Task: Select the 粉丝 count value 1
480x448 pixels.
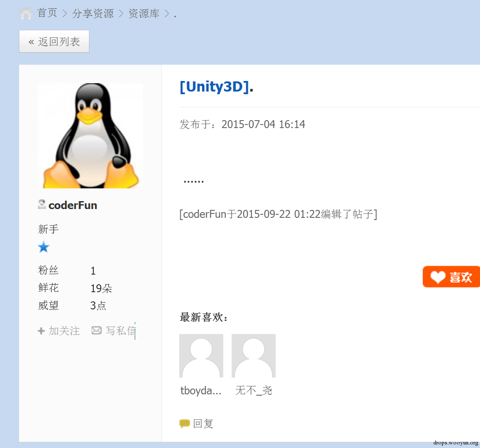Action: (93, 271)
